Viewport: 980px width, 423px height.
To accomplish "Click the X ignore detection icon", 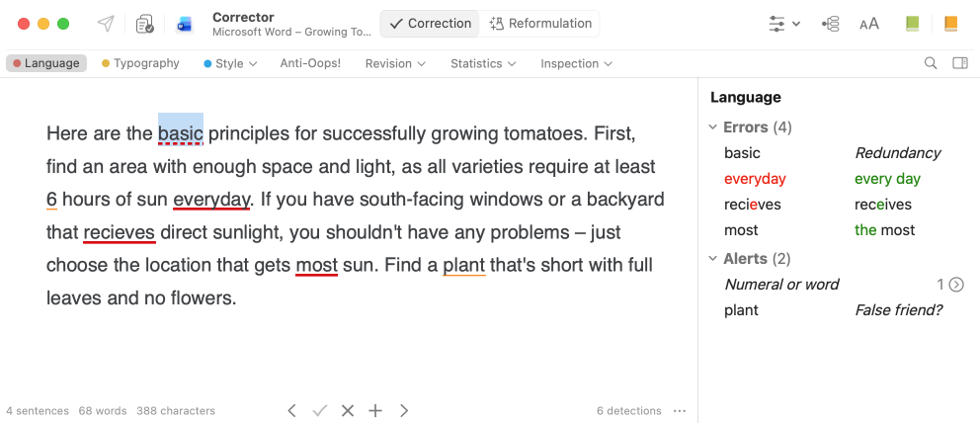I will [x=348, y=410].
